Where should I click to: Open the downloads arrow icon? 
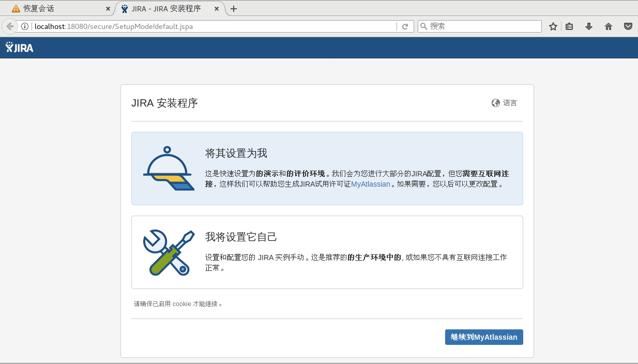click(589, 26)
